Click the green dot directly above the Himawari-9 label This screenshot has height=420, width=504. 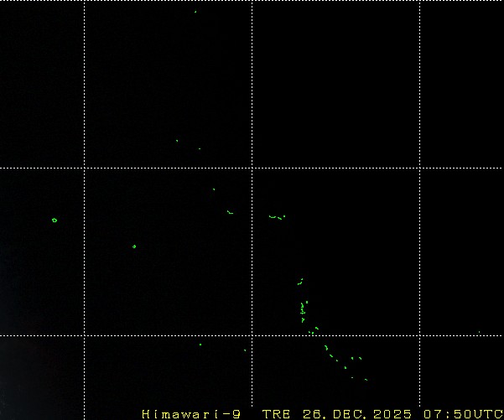[x=200, y=344]
